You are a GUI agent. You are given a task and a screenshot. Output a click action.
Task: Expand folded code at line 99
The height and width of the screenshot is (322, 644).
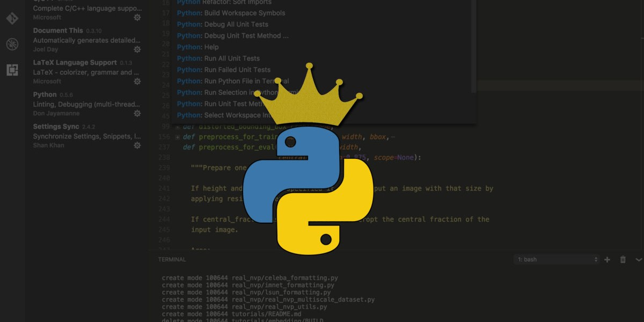178,127
